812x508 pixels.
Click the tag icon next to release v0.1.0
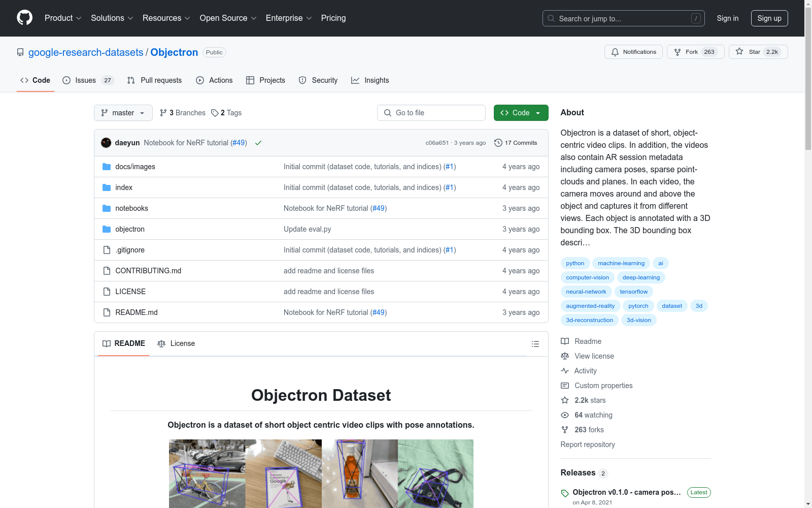(565, 493)
